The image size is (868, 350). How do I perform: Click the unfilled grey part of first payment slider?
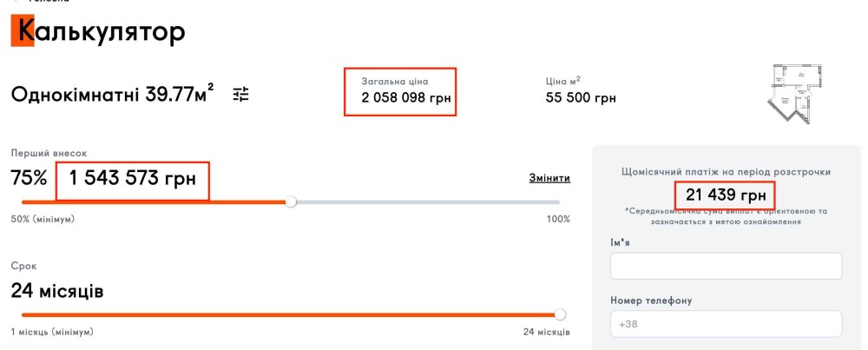425,201
